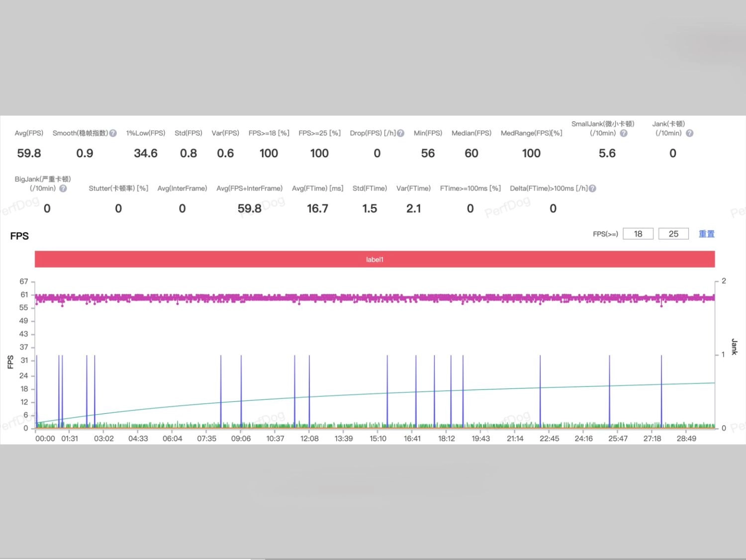This screenshot has width=746, height=560.
Task: Click the FPS chart title
Action: tap(19, 236)
